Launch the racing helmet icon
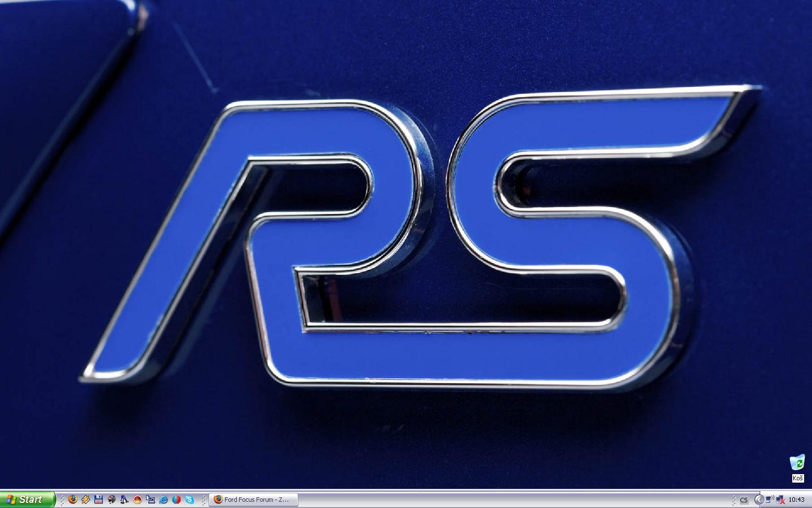The image size is (812, 508). tap(112, 500)
